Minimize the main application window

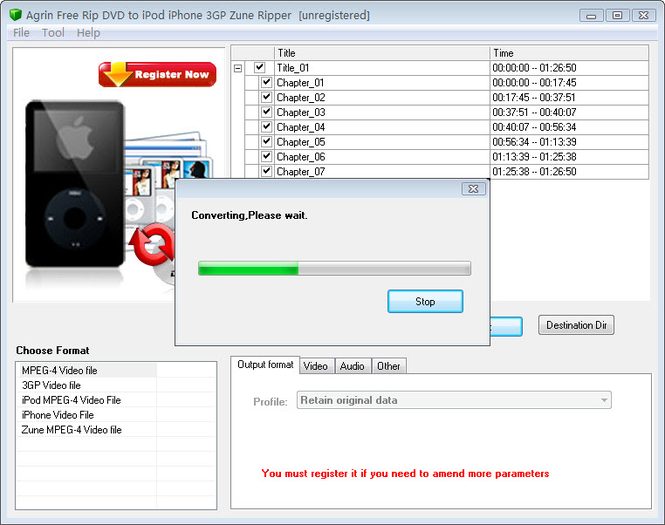click(x=591, y=16)
